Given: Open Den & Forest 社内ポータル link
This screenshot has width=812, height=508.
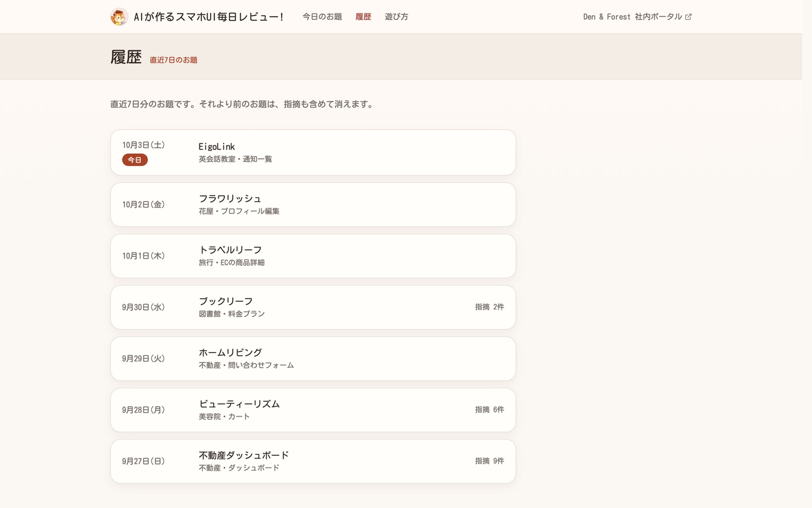Looking at the screenshot, I should pos(637,17).
